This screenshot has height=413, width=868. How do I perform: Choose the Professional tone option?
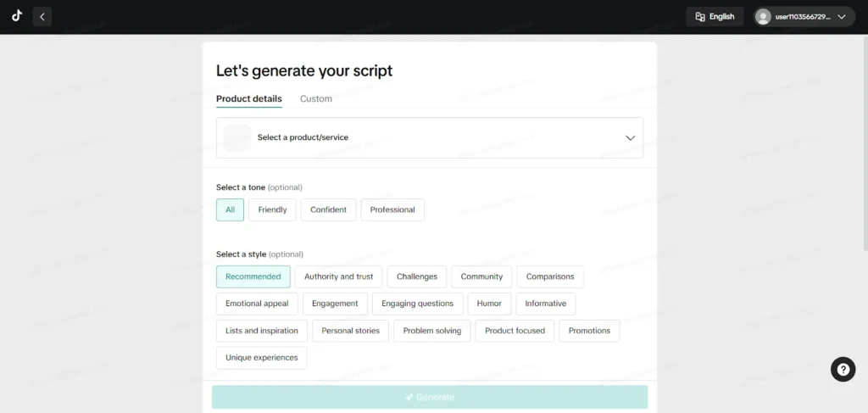pyautogui.click(x=392, y=209)
